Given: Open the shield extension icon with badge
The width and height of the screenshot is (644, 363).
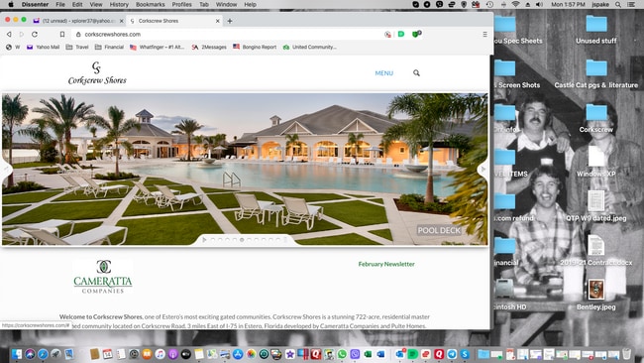Looking at the screenshot, I should (x=416, y=34).
